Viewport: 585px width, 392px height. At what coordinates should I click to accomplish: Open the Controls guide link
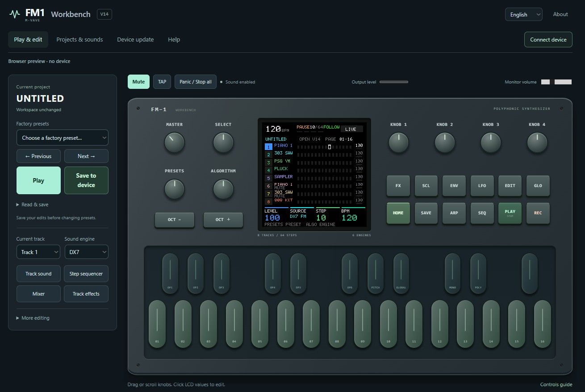556,384
